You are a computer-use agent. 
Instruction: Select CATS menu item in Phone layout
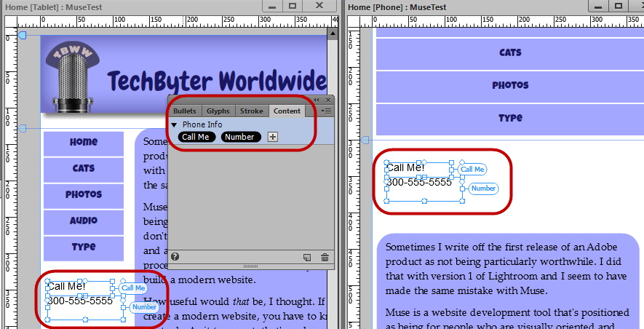tap(510, 53)
